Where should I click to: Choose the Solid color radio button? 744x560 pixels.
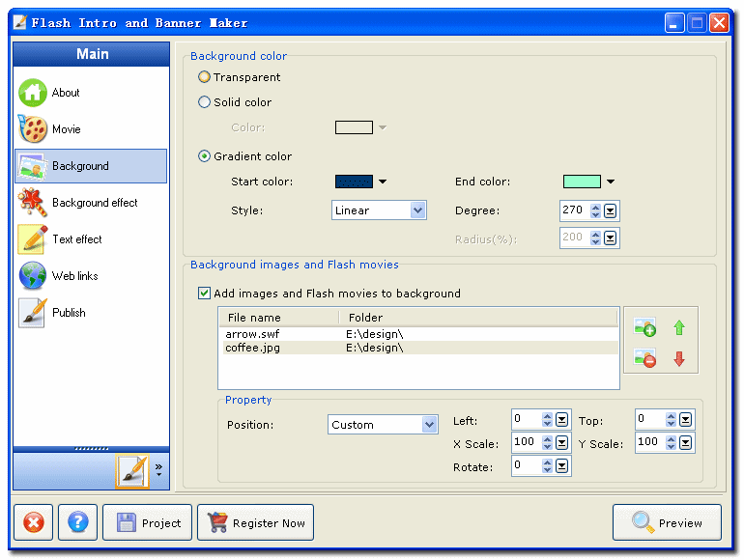pyautogui.click(x=204, y=102)
